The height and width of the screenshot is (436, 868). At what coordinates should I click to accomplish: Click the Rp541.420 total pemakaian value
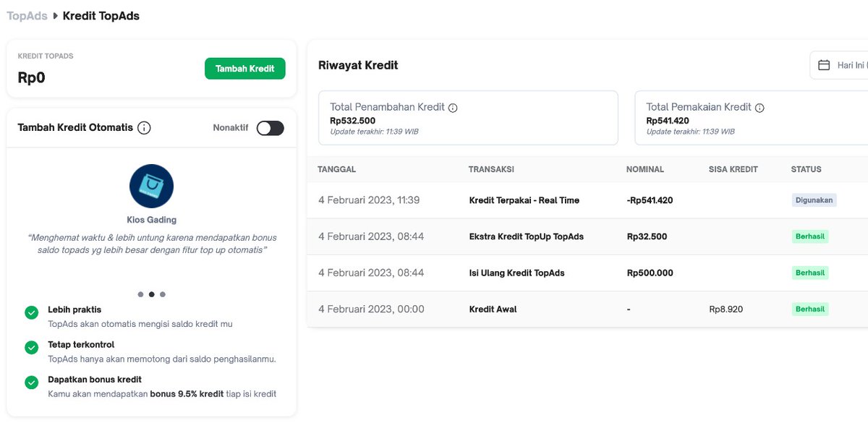[668, 121]
